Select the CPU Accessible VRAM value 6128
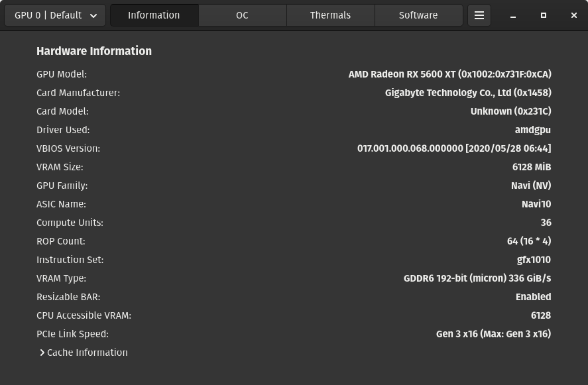The height and width of the screenshot is (385, 588). point(541,315)
